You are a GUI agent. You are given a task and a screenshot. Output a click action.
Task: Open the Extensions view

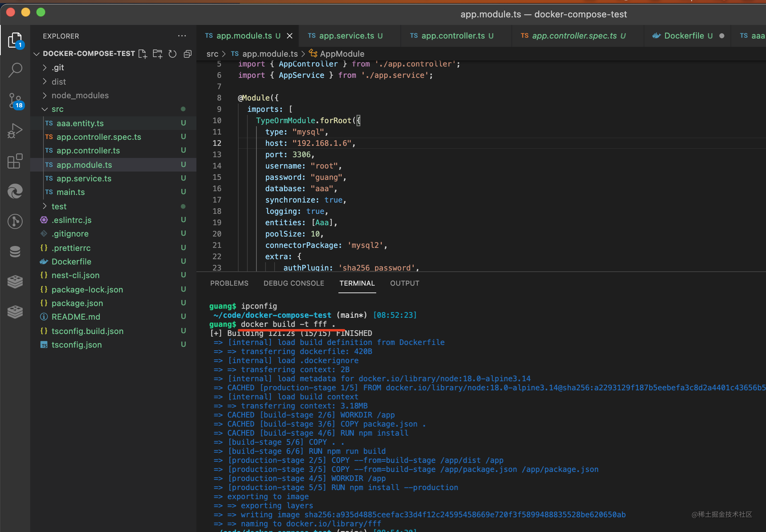[x=15, y=161]
